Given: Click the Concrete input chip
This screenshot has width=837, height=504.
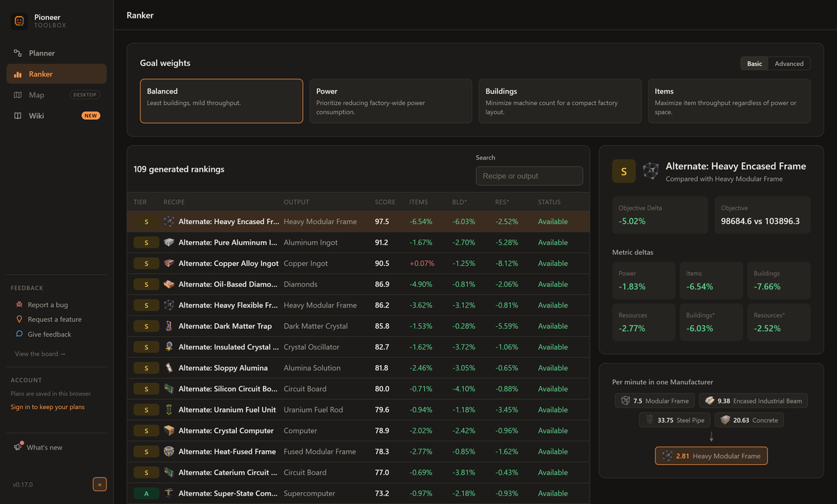Looking at the screenshot, I should click(x=749, y=420).
